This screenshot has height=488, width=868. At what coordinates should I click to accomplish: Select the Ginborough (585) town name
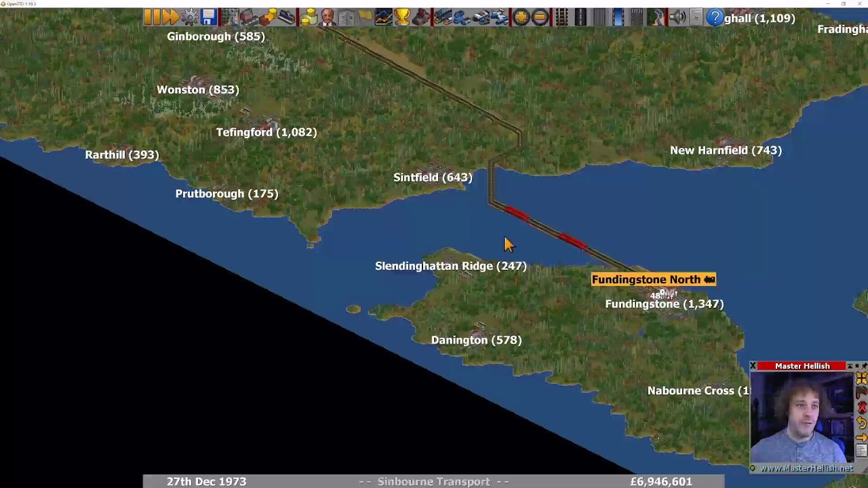click(216, 36)
